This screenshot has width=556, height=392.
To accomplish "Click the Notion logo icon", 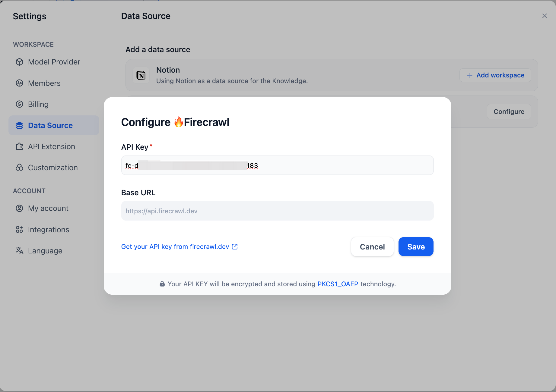I will pos(141,75).
